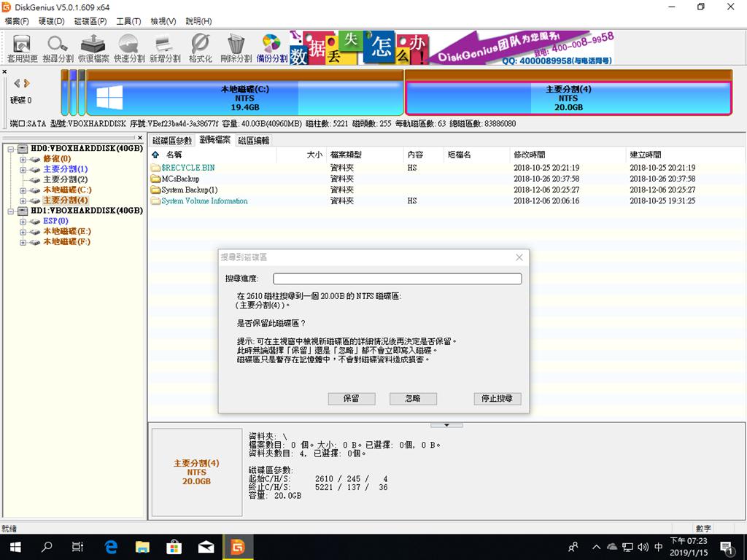The image size is (747, 560).
Task: Choose the 格式化 toolbar icon
Action: 200,49
